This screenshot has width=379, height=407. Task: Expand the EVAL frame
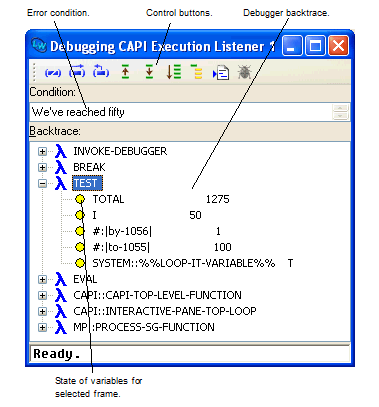42,279
